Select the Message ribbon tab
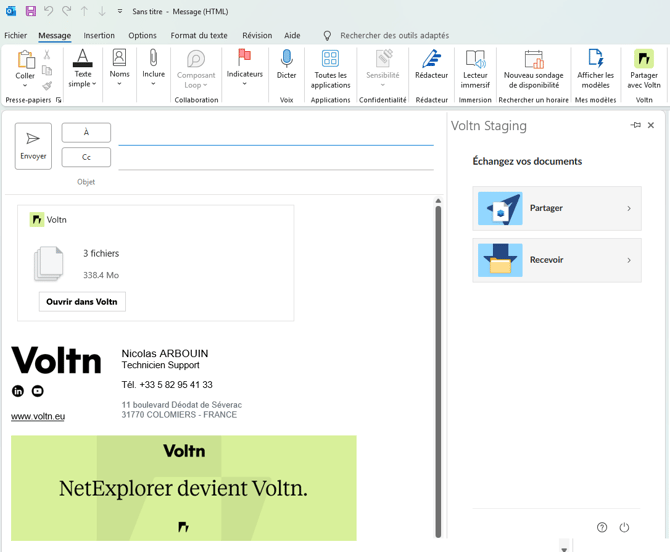This screenshot has width=670, height=552. [x=55, y=35]
